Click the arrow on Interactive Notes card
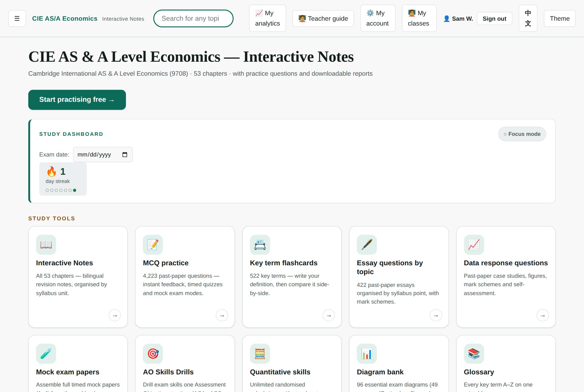This screenshot has height=392, width=584. click(x=115, y=315)
